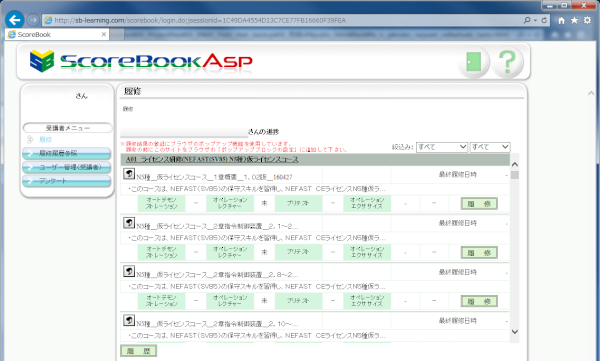Click プリテスト cell in 2.1~2 course
The image size is (600, 361).
coord(298,252)
